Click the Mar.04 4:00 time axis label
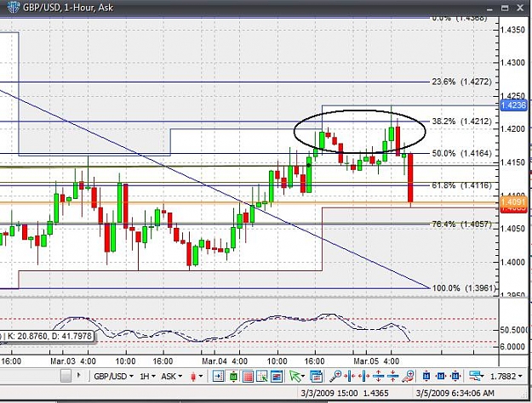The image size is (532, 403). click(x=225, y=361)
